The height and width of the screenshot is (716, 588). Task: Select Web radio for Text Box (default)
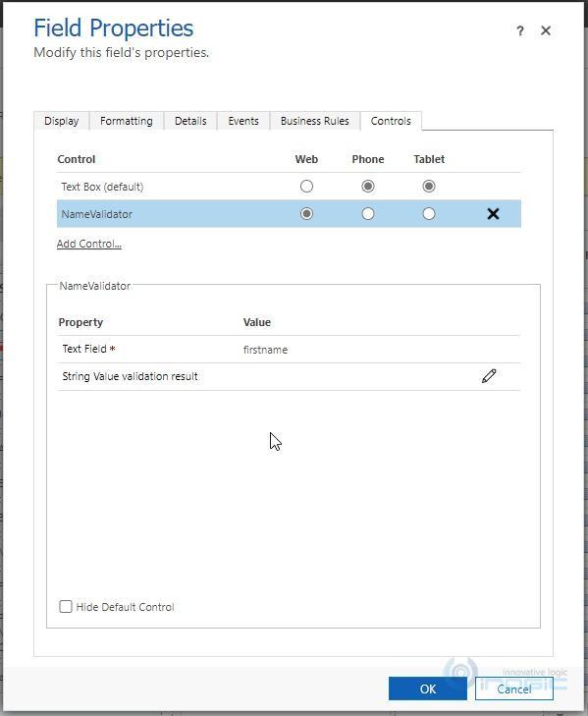(x=306, y=187)
